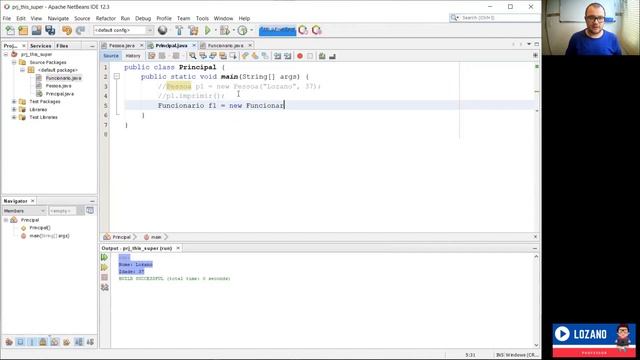
Task: Click the Open Project toolbar icon
Action: click(x=37, y=30)
